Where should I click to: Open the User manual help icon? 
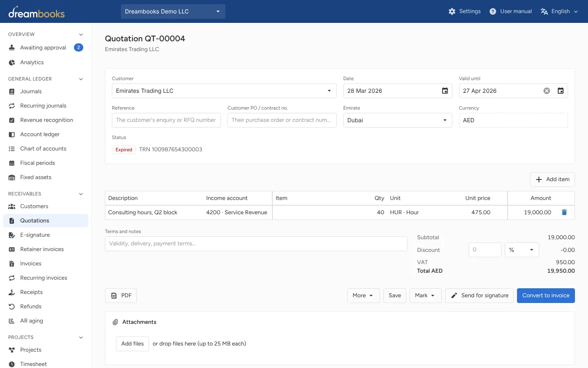(x=493, y=11)
